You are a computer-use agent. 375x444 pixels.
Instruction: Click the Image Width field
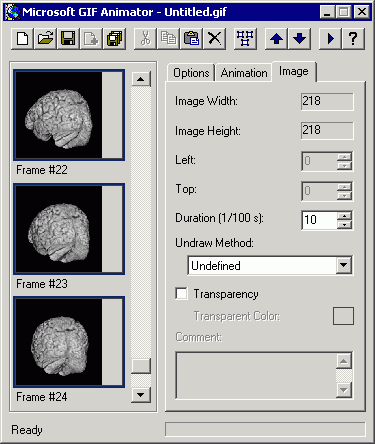pyautogui.click(x=327, y=101)
